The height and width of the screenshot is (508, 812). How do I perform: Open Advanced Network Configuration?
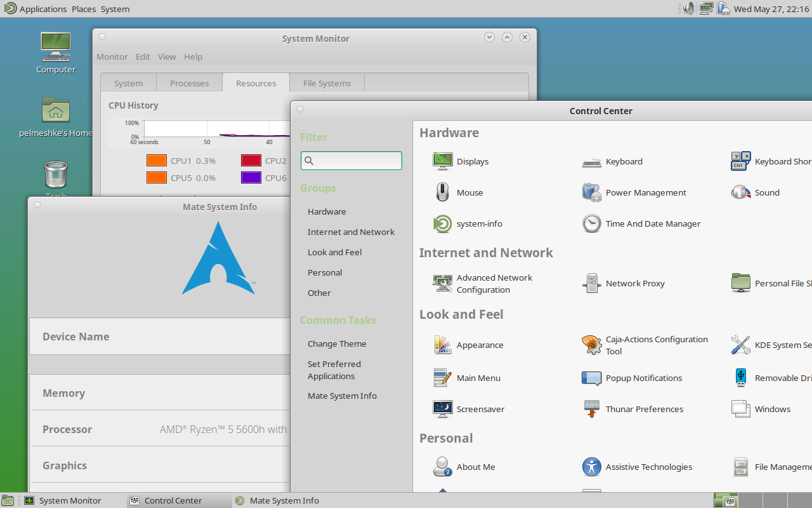483,283
